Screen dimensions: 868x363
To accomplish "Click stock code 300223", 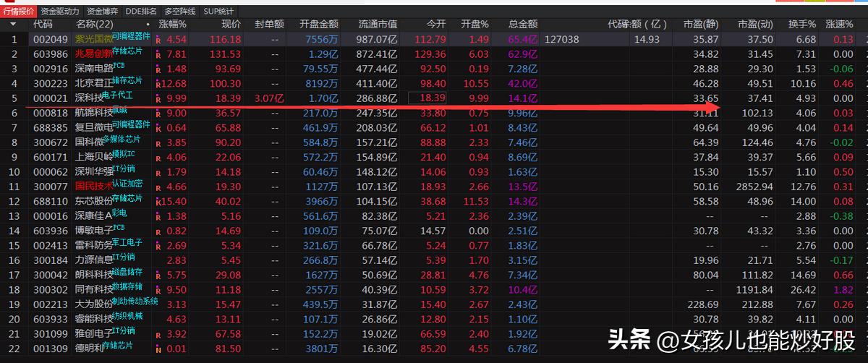I will pos(50,84).
